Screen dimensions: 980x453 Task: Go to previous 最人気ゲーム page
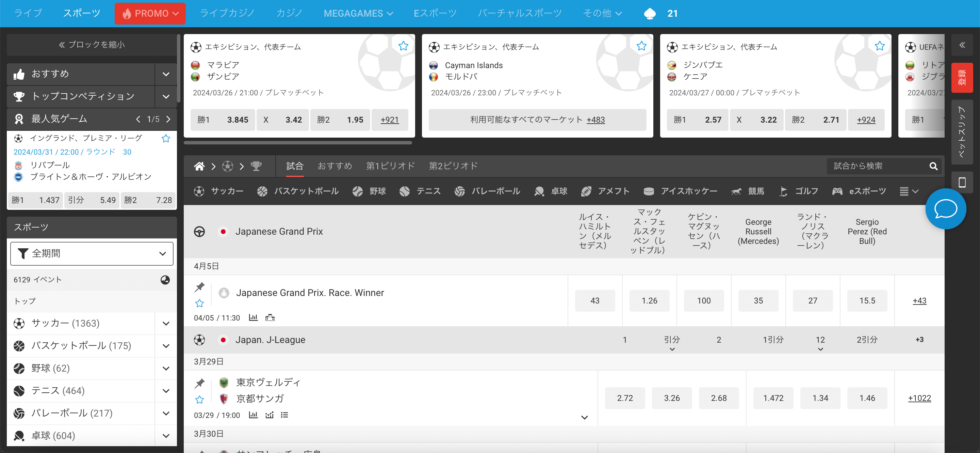[x=138, y=119]
